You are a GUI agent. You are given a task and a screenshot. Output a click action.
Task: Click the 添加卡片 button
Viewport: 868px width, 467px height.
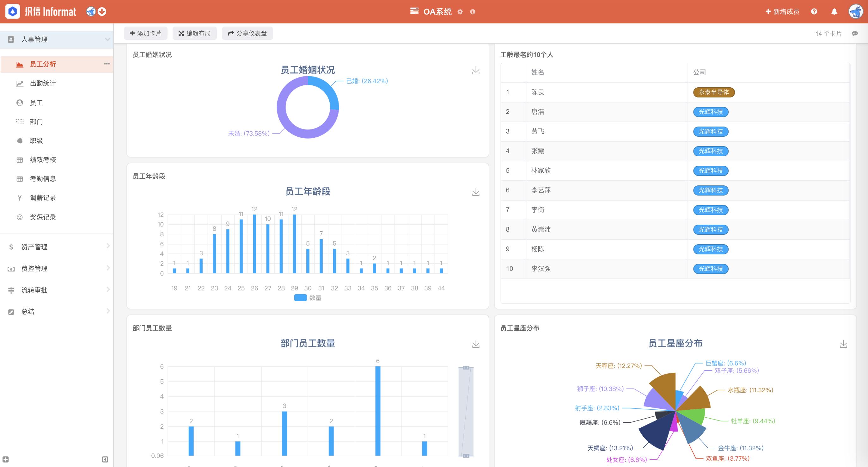(146, 34)
